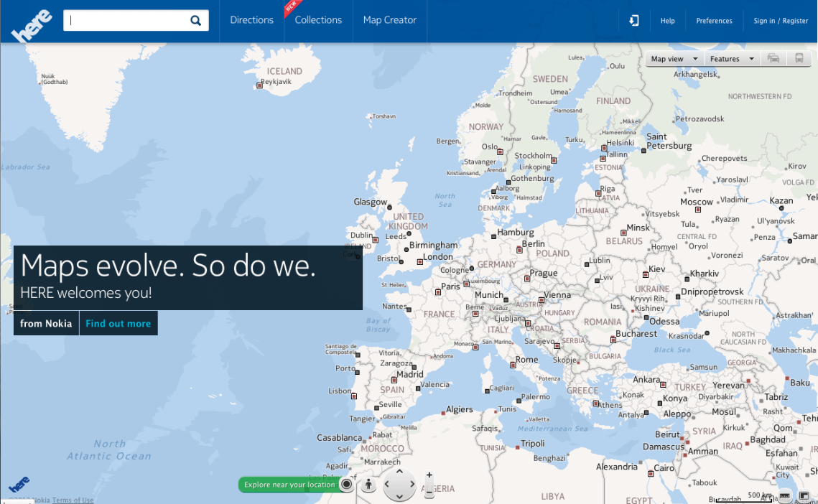
Task: Toggle the mini-map overview icon
Action: (x=804, y=496)
